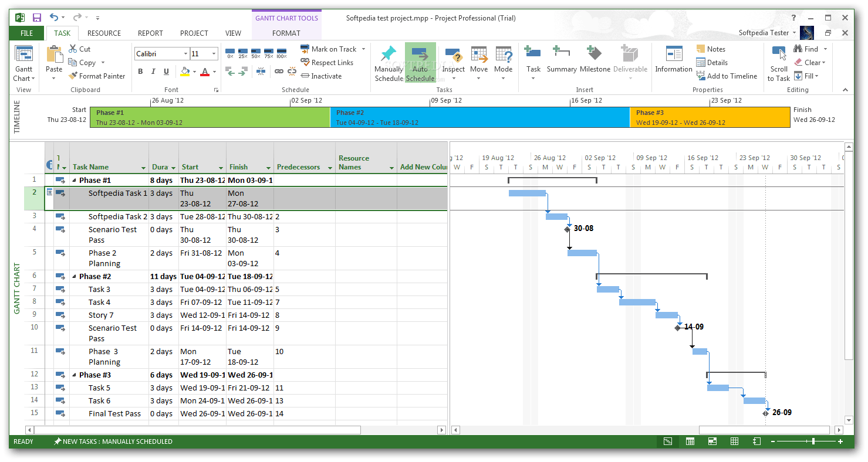Click the Clear button

[x=810, y=63]
